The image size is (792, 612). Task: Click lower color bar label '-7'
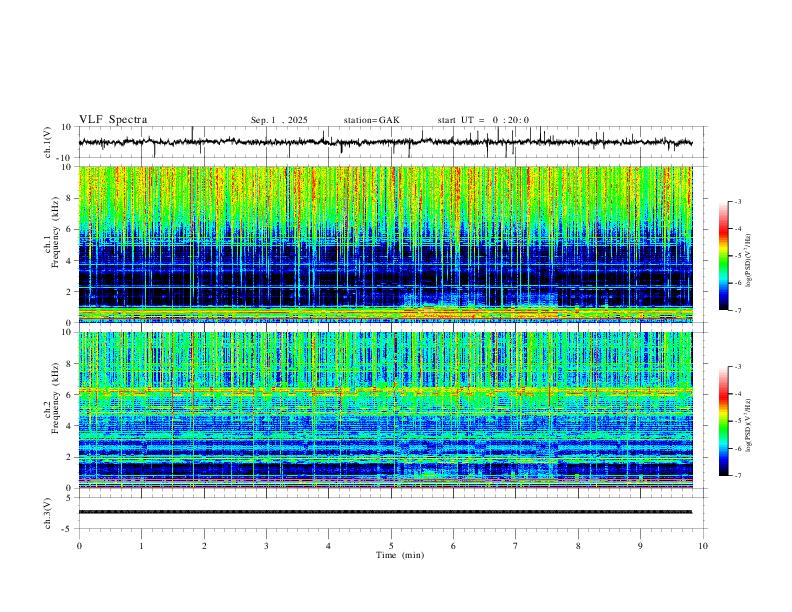[x=737, y=476]
